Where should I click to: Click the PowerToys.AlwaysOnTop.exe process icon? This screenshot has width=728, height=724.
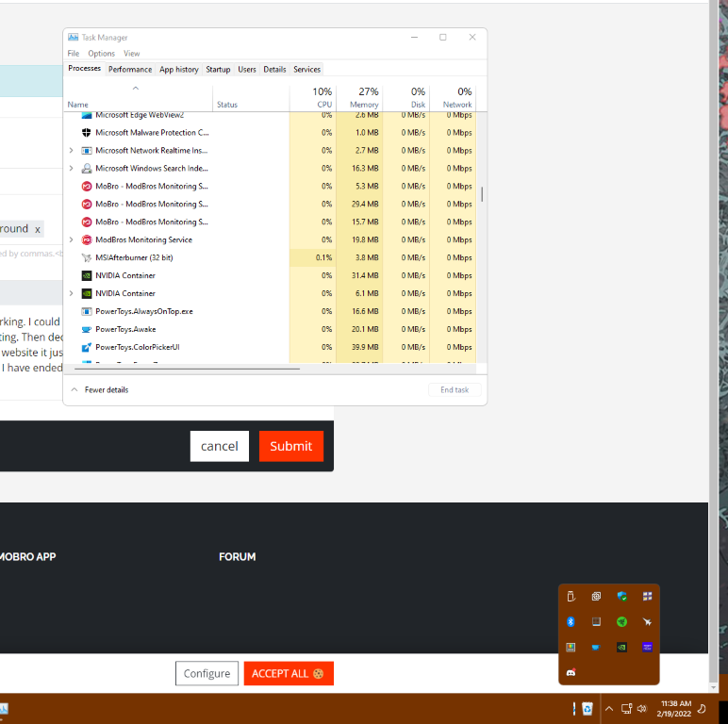[87, 311]
